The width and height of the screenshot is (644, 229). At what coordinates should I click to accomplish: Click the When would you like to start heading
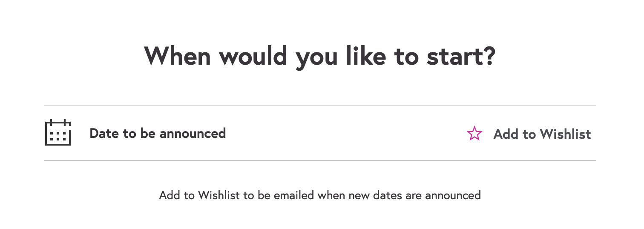click(x=320, y=56)
